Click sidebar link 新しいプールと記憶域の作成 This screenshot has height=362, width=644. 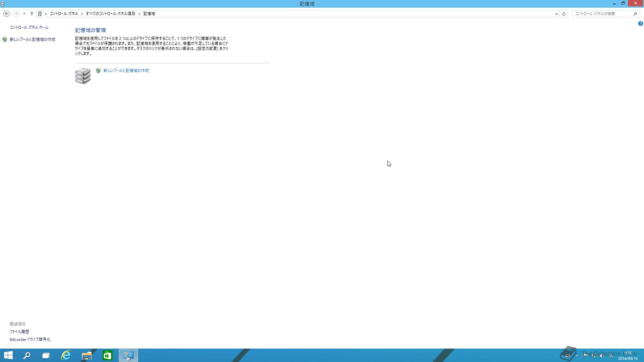point(33,40)
